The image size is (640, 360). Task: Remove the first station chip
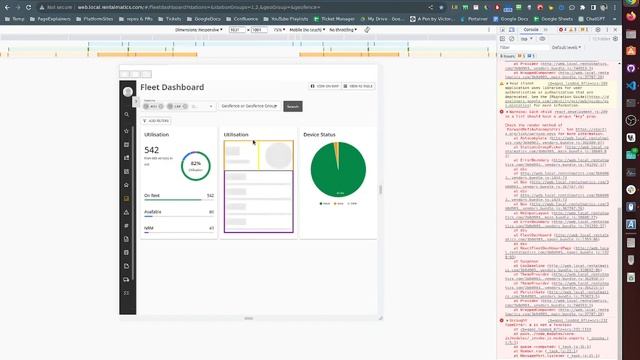[x=161, y=107]
